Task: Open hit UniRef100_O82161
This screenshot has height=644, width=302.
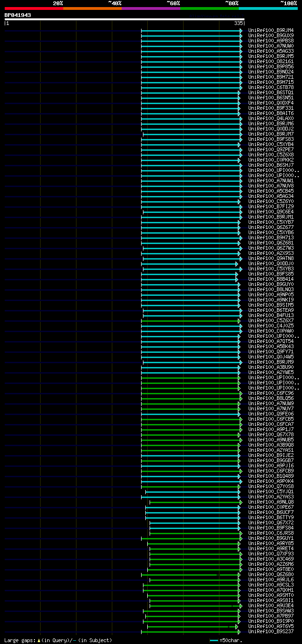Action: pyautogui.click(x=271, y=62)
